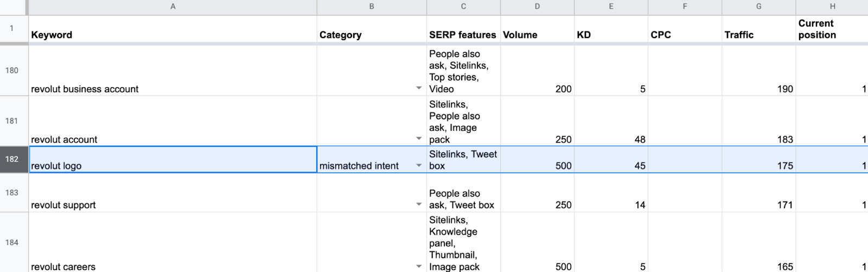Open category dropdown for revolut support

[x=419, y=204]
